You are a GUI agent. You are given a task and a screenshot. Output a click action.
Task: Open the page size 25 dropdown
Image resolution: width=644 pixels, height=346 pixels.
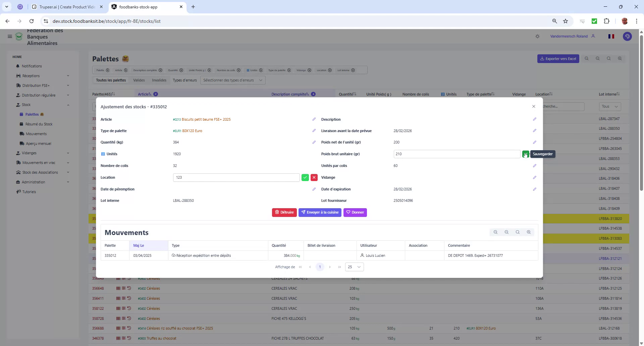(354, 267)
